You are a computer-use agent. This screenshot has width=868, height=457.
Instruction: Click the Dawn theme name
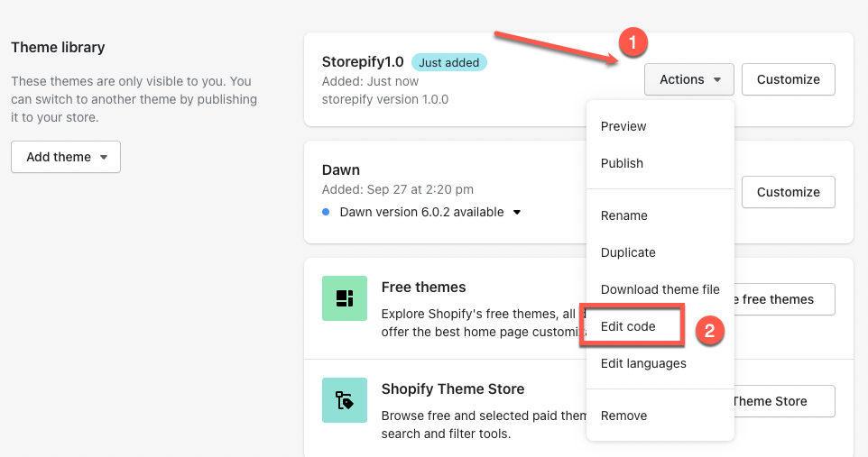(x=341, y=169)
